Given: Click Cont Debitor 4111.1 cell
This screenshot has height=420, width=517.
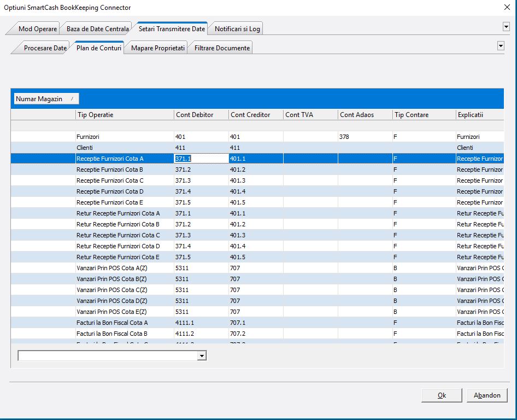Looking at the screenshot, I should point(201,322).
